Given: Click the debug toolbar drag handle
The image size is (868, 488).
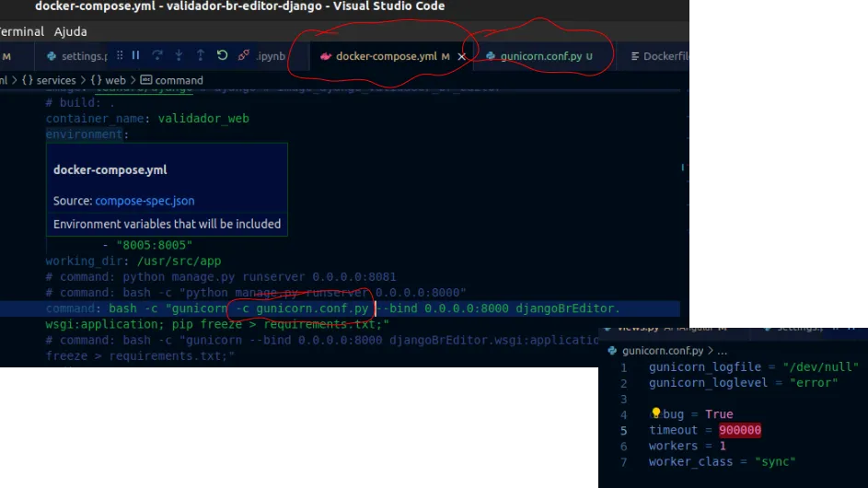Looking at the screenshot, I should 118,56.
